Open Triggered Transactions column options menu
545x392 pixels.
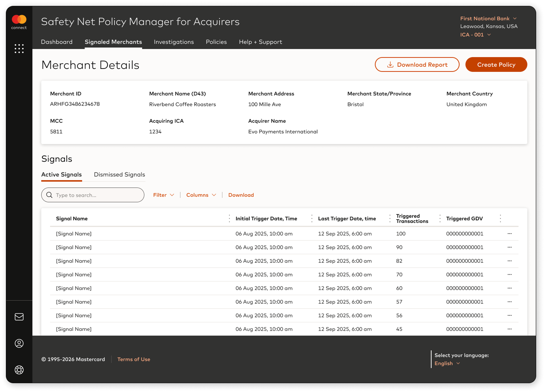click(x=440, y=218)
